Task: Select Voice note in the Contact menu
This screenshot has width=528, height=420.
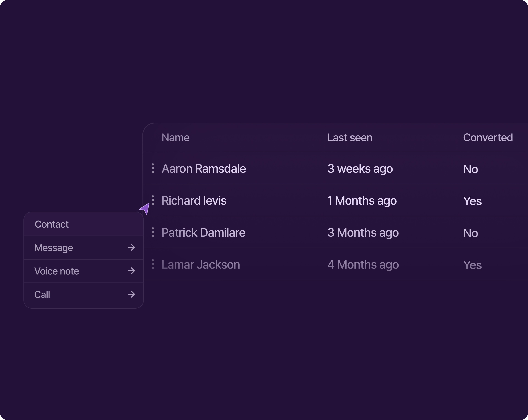Action: tap(57, 271)
